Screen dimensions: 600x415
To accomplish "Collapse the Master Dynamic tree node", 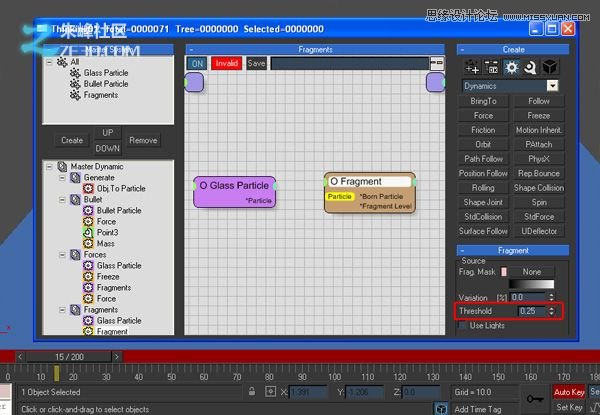I will pos(49,166).
